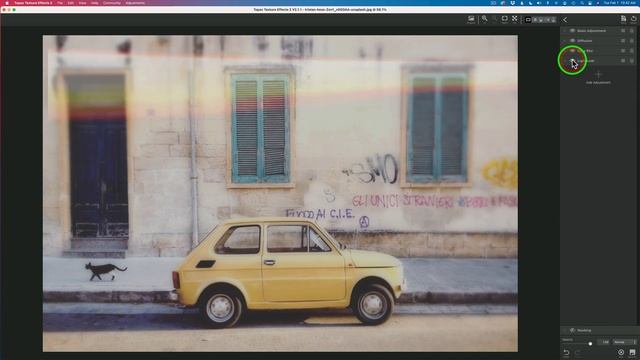This screenshot has width=640, height=360.
Task: Click the opacity value field
Action: [604, 342]
